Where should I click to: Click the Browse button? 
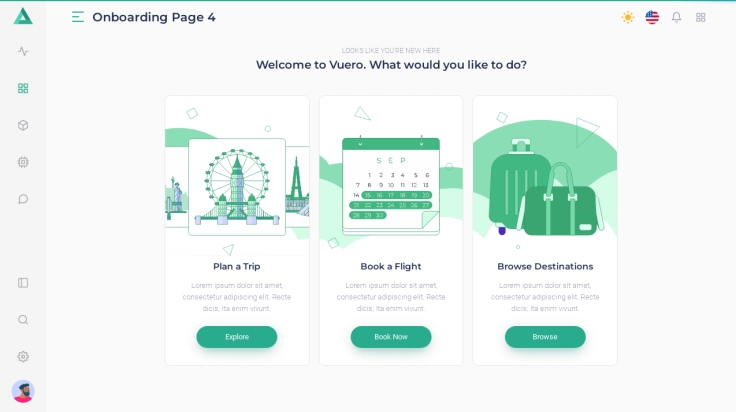tap(545, 337)
